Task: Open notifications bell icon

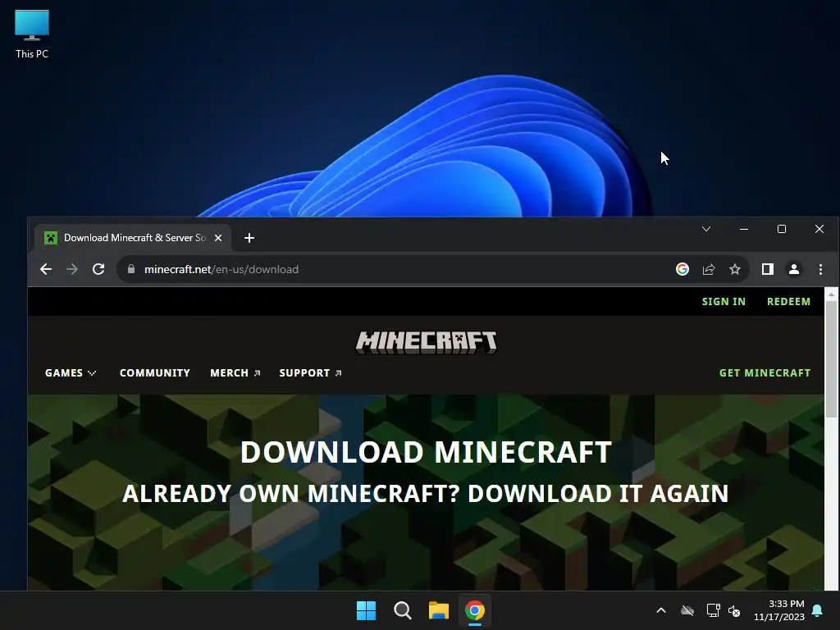Action: click(x=818, y=610)
